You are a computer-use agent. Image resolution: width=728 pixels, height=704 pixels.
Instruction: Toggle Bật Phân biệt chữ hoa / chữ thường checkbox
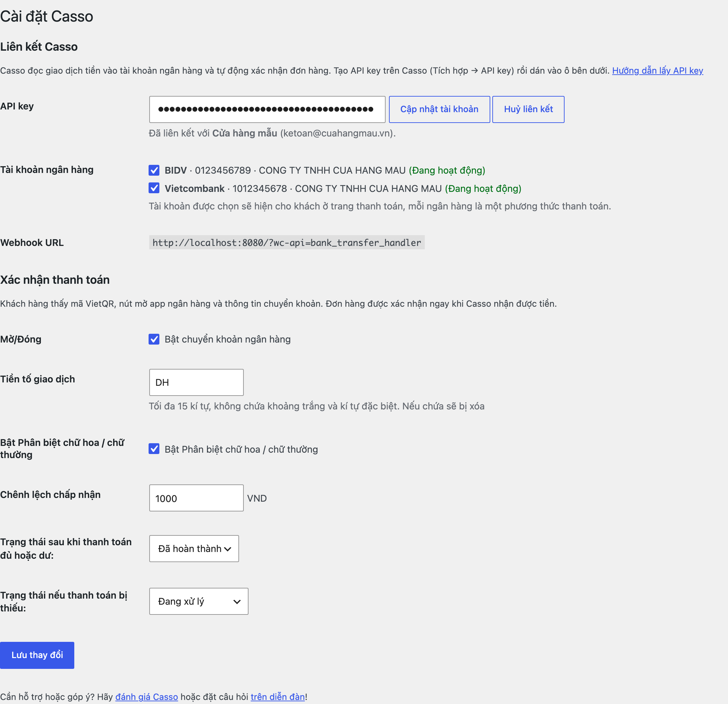[154, 449]
